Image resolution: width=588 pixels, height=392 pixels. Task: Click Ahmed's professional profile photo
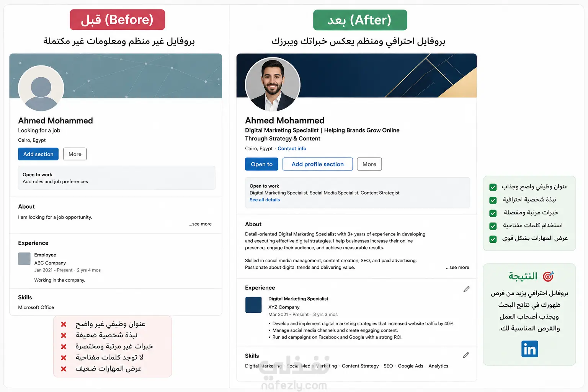coord(273,85)
